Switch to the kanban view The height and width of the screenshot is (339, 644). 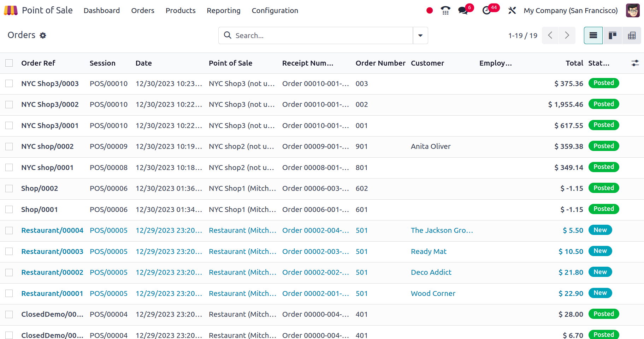pos(612,35)
